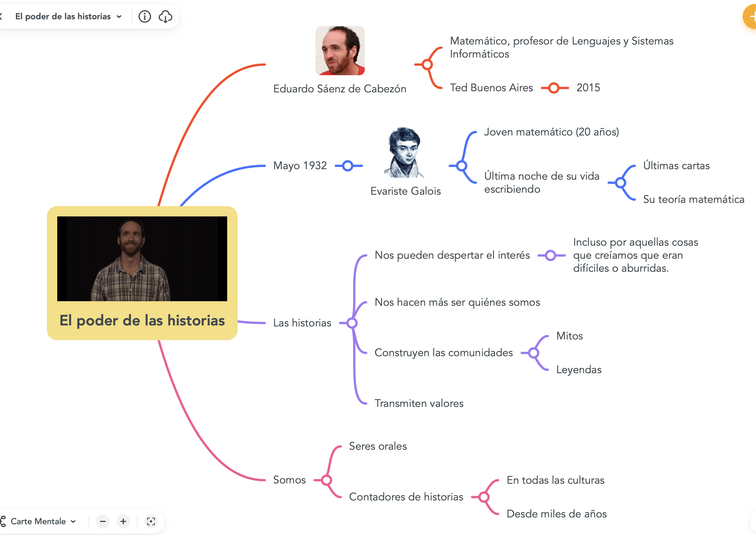The width and height of the screenshot is (756, 535).
Task: Select the Mayo 1932 topic
Action: [x=300, y=166]
